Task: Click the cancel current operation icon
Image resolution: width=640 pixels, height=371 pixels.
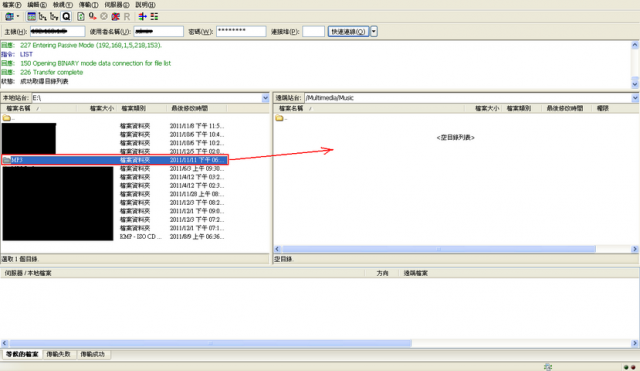Action: click(104, 17)
